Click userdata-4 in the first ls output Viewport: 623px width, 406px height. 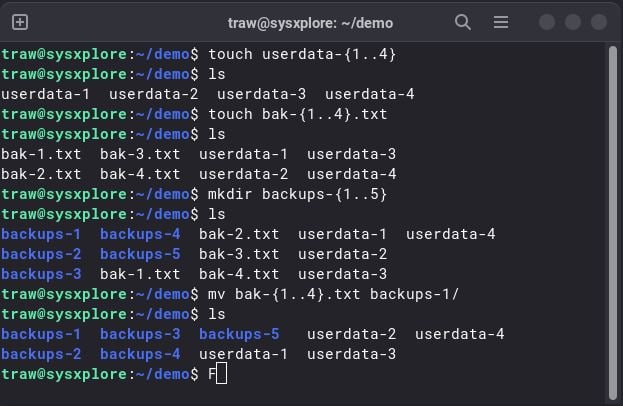370,94
